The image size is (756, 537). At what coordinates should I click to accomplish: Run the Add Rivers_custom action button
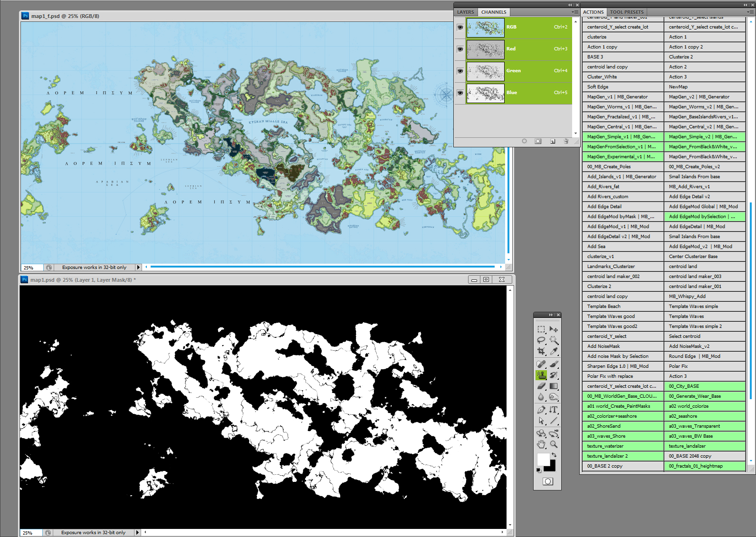click(622, 197)
